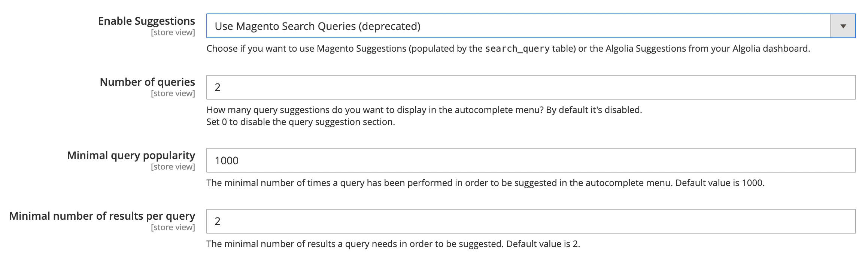Click store view under Minimal query popularity

point(173,166)
